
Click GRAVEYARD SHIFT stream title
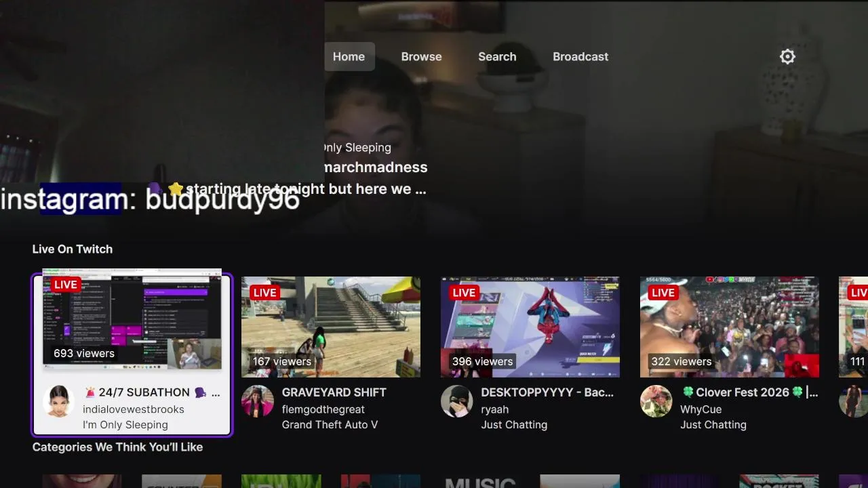pos(334,392)
